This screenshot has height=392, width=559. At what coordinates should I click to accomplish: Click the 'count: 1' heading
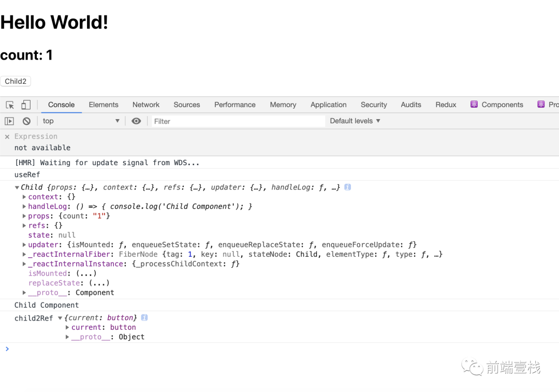(x=26, y=55)
